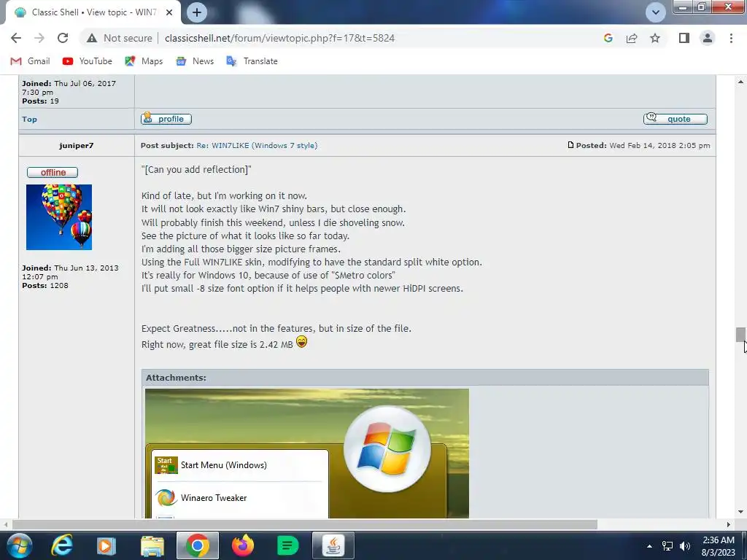This screenshot has height=560, width=747.
Task: Go forward with the forward arrow
Action: (x=39, y=38)
